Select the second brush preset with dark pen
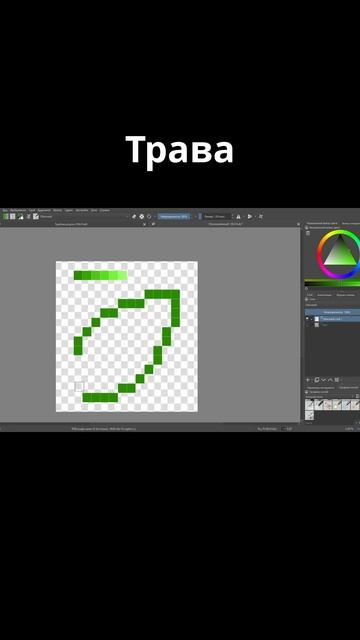 point(319,404)
